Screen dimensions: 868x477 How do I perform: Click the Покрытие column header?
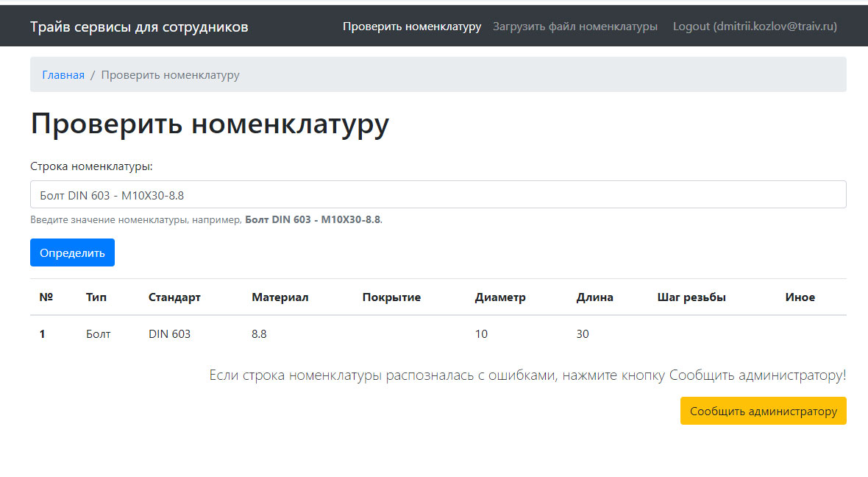click(391, 297)
